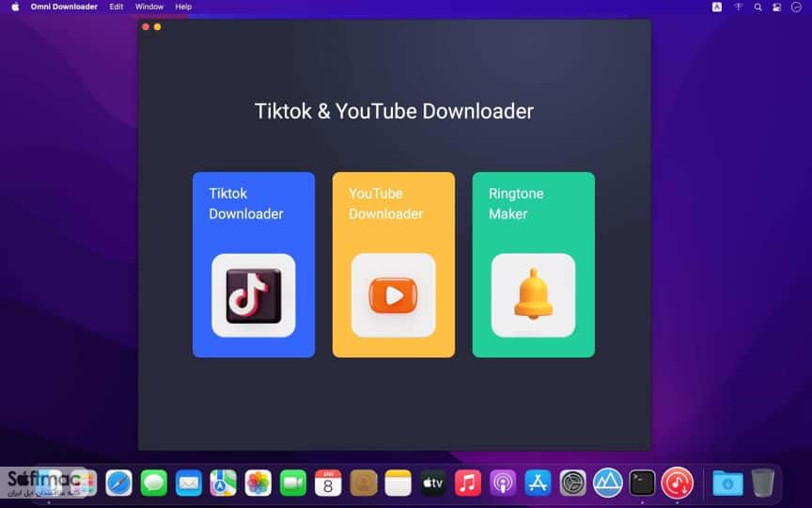Open Maps from the dock

[x=223, y=484]
